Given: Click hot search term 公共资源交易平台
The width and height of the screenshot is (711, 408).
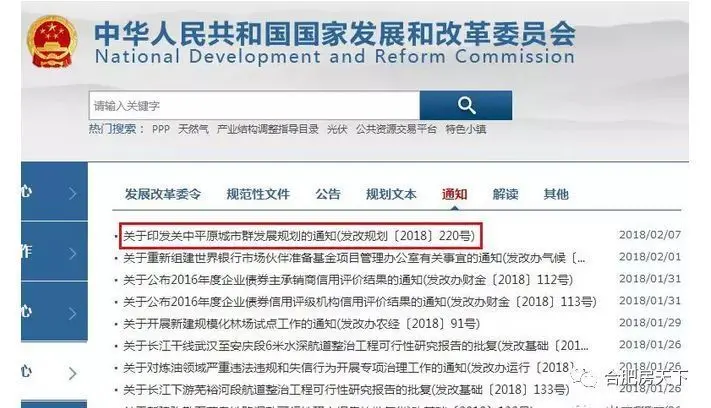Looking at the screenshot, I should point(396,129).
